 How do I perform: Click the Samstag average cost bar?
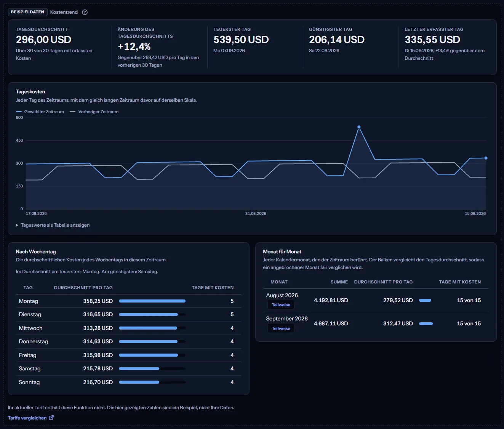pos(152,368)
